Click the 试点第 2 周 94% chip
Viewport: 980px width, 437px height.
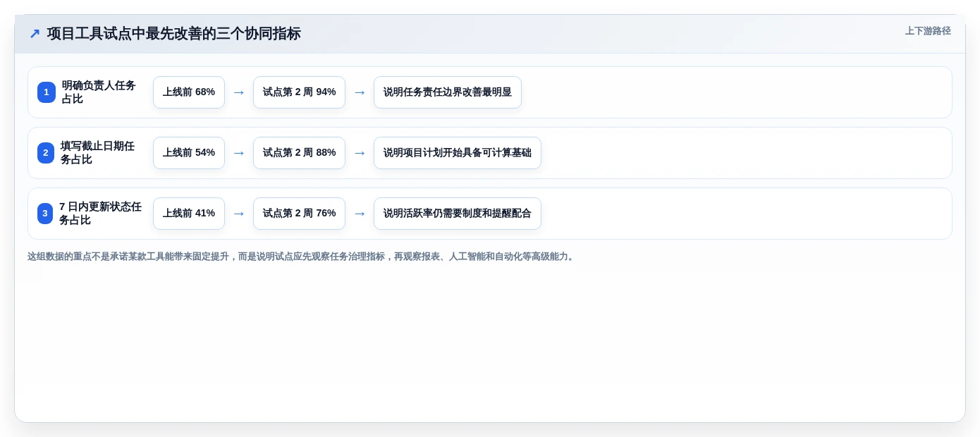coord(299,92)
